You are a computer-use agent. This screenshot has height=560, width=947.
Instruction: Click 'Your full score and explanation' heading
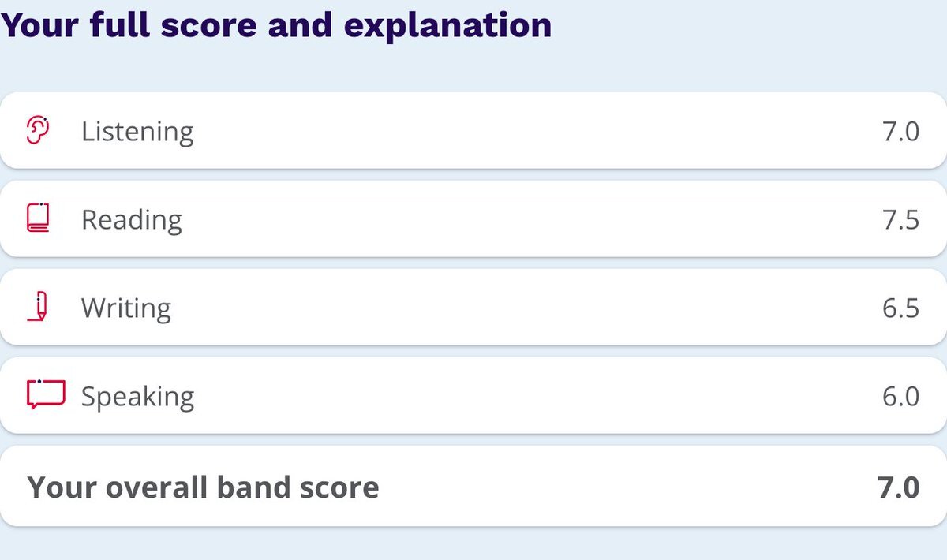276,25
